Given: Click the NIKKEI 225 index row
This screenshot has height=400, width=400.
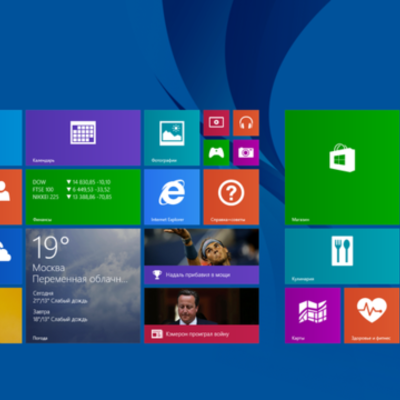Looking at the screenshot, I should point(72,197).
